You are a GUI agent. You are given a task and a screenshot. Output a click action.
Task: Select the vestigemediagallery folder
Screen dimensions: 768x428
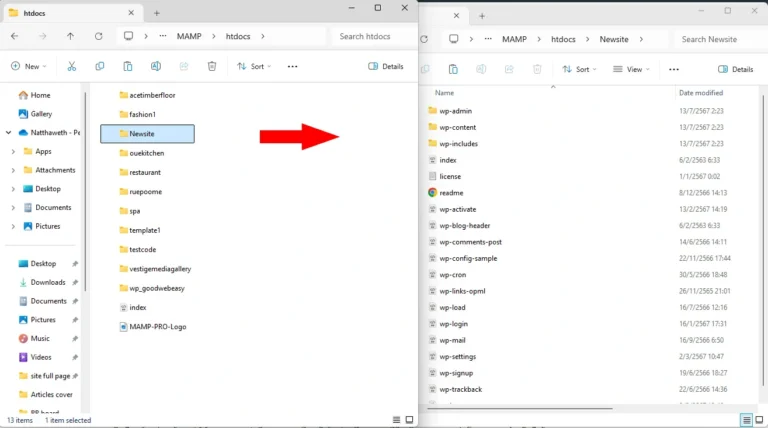(155, 269)
